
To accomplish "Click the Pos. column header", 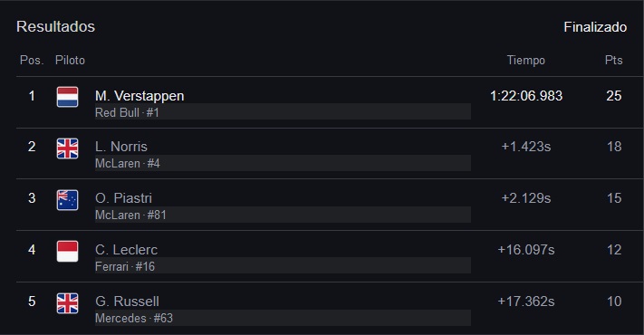I will pyautogui.click(x=32, y=61).
